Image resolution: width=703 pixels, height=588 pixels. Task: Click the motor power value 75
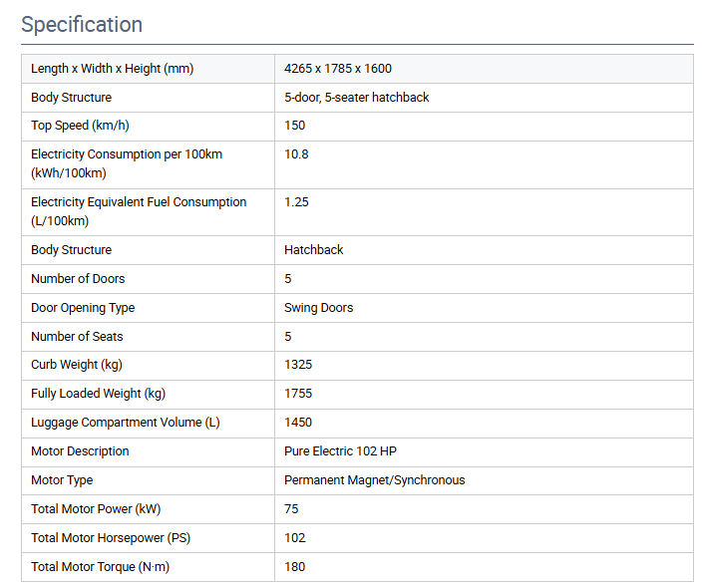pos(291,509)
